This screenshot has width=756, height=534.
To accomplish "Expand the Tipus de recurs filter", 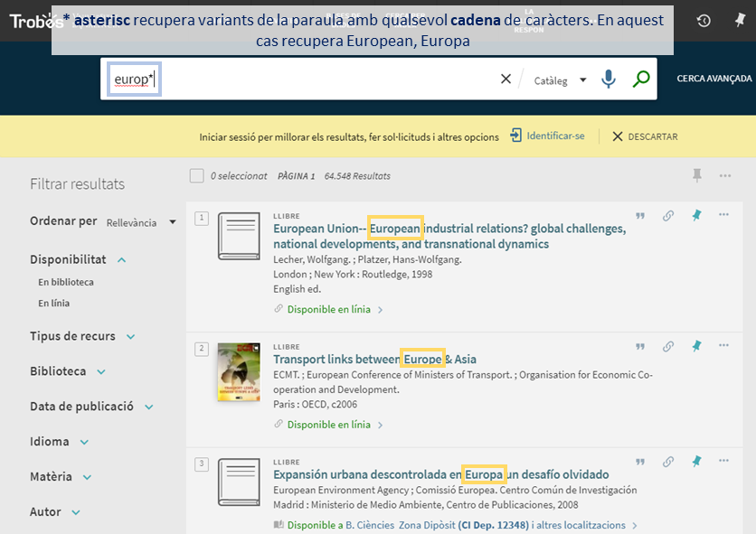I will 82,336.
